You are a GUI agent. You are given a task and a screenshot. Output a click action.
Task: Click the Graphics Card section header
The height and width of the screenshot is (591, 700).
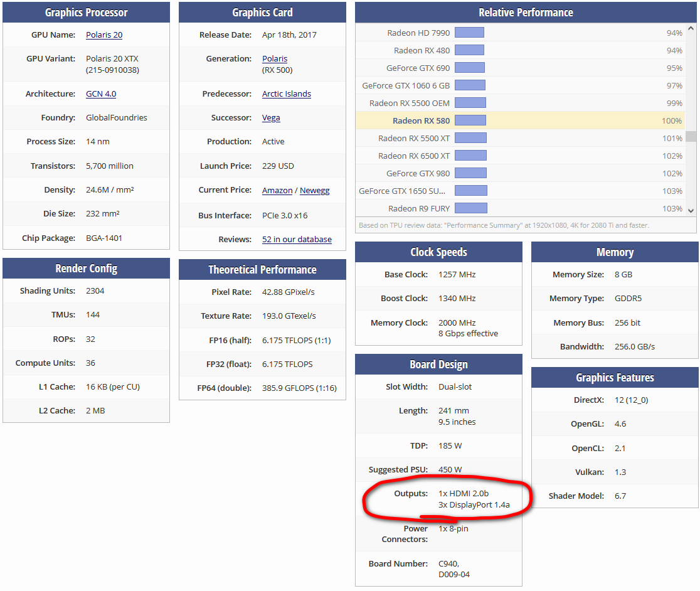(x=262, y=13)
